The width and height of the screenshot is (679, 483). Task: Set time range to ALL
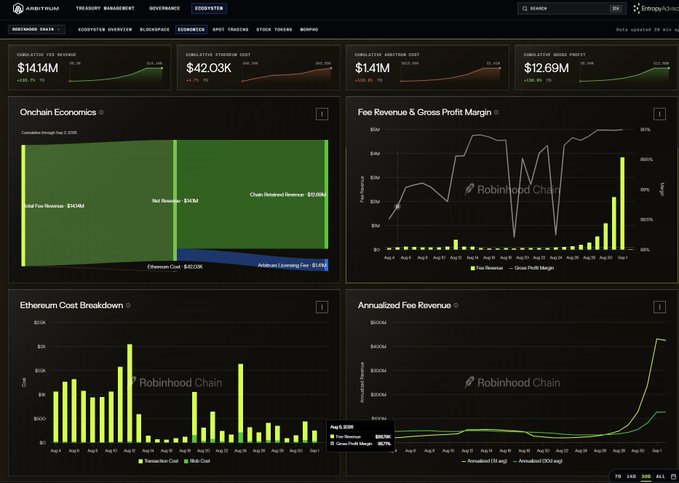click(x=660, y=477)
